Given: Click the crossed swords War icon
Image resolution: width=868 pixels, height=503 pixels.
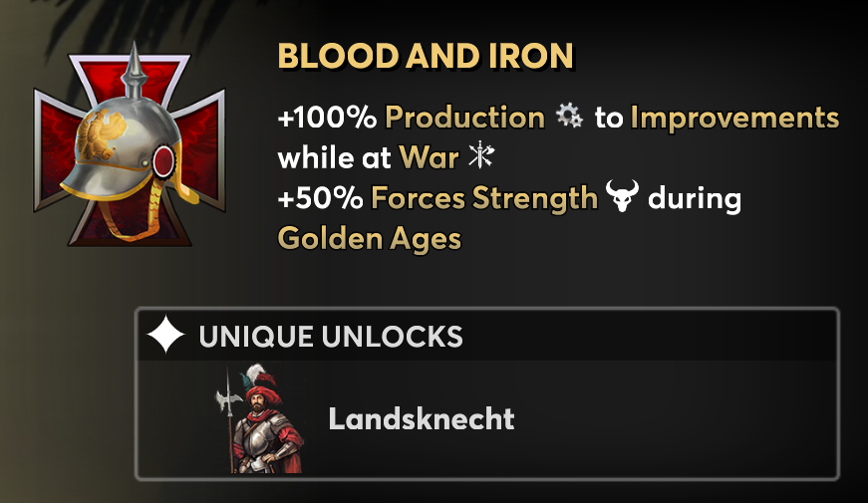Looking at the screenshot, I should pyautogui.click(x=481, y=157).
